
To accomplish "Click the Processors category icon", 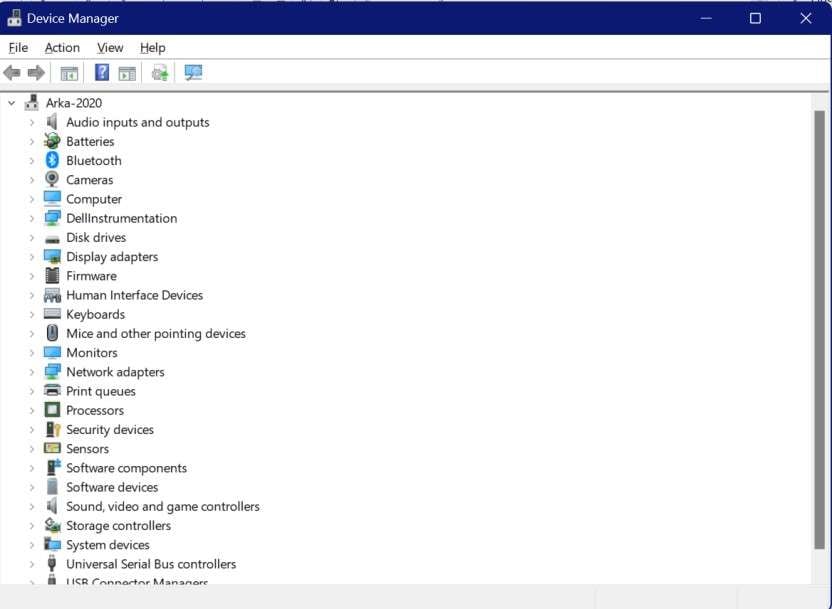I will [52, 410].
